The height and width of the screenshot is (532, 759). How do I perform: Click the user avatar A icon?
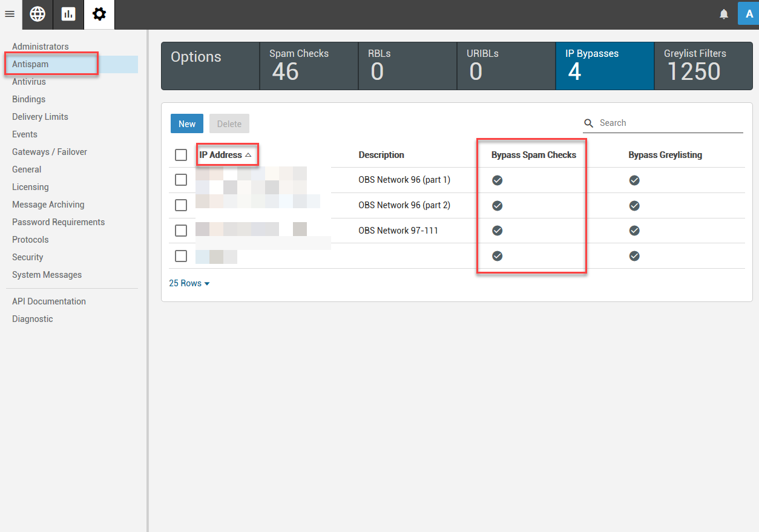coord(749,14)
